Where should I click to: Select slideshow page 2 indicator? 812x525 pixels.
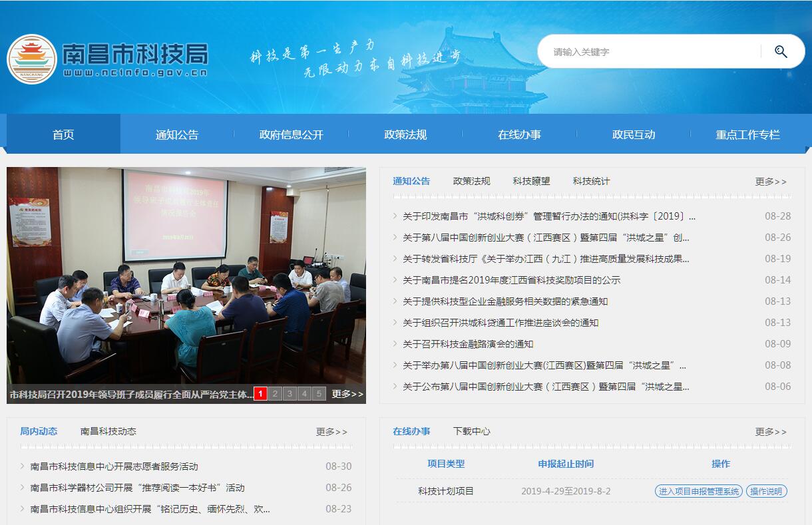(275, 394)
